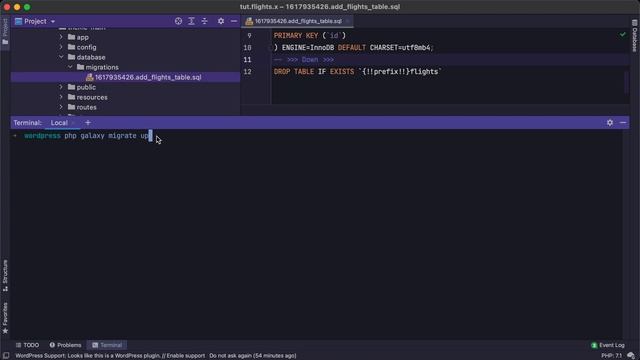The height and width of the screenshot is (360, 640).
Task: Open the Structure side tool window
Action: (5, 276)
